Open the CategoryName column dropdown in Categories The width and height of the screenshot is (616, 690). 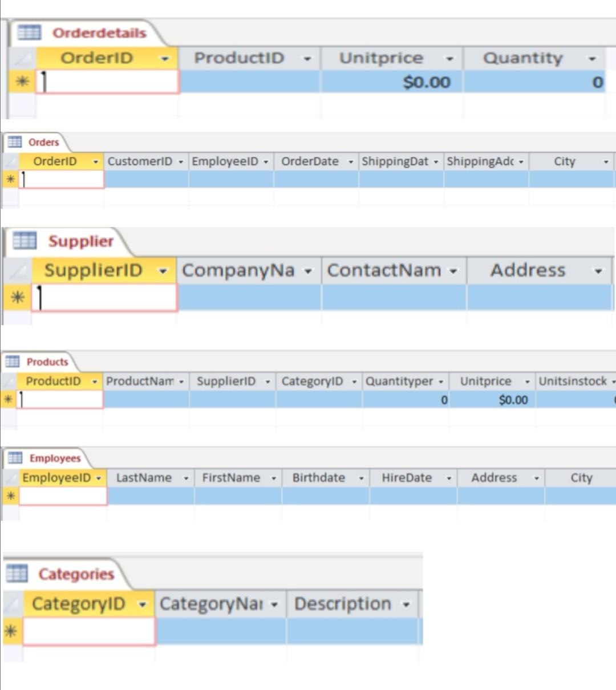(x=274, y=603)
